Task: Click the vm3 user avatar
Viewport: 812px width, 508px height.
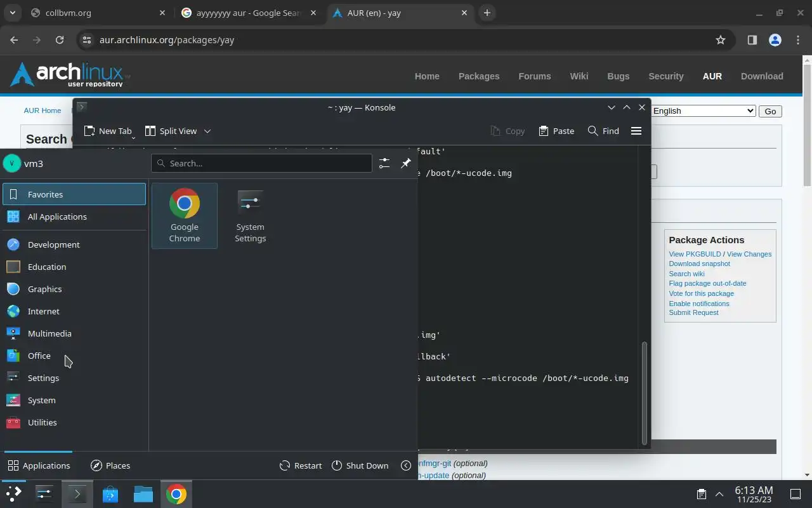Action: point(11,163)
